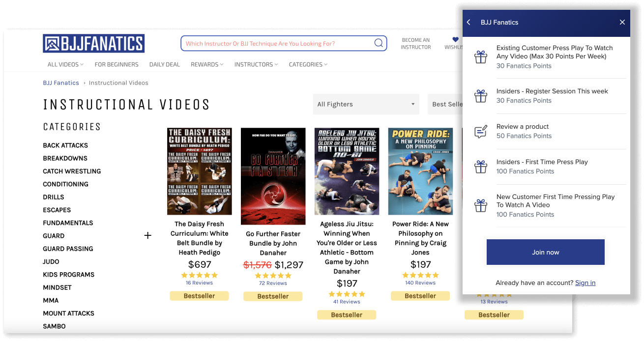The image size is (644, 341).
Task: Expand the GUARD category with the plus sign
Action: click(x=147, y=235)
